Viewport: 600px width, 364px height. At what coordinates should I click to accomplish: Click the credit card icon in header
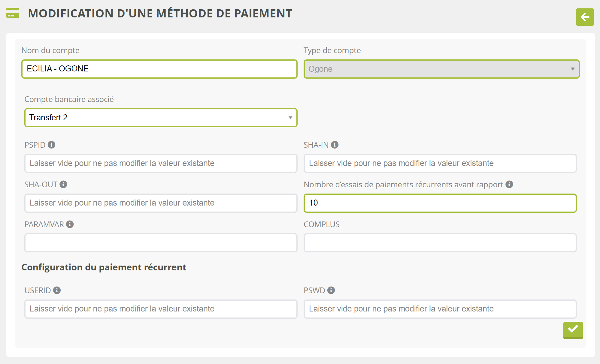(x=13, y=13)
